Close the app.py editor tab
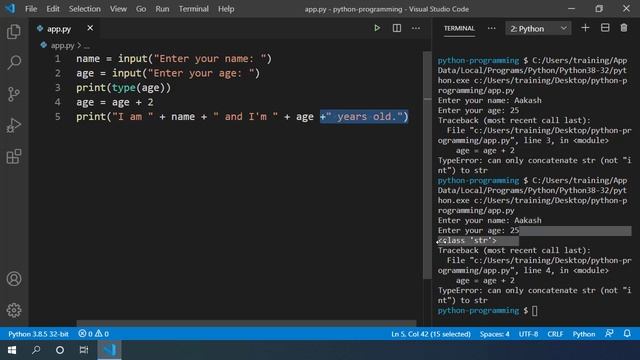Viewport: 640px width, 360px height. (x=90, y=28)
